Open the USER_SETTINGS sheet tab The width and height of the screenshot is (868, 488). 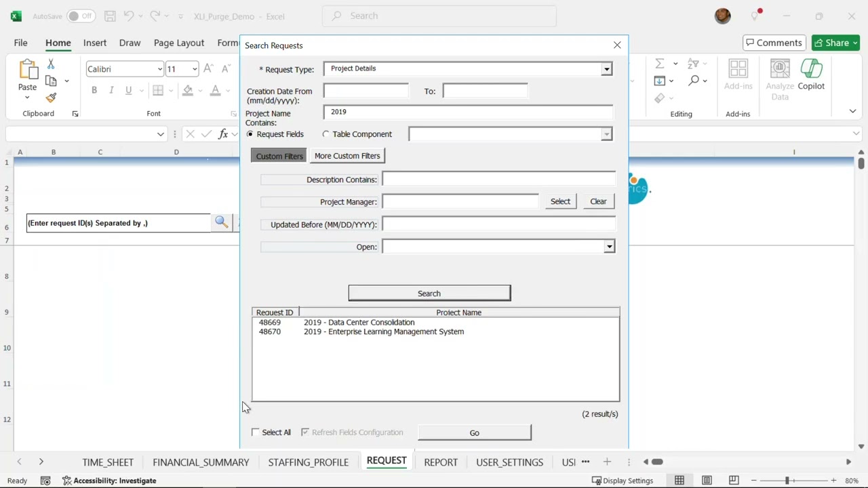click(x=510, y=462)
